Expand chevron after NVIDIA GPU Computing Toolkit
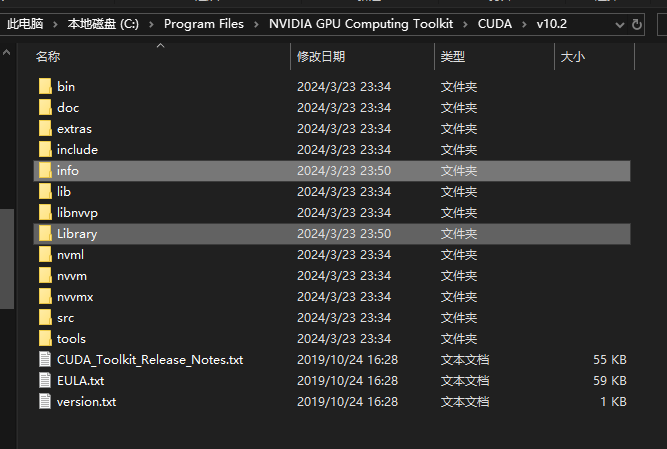 click(x=465, y=25)
